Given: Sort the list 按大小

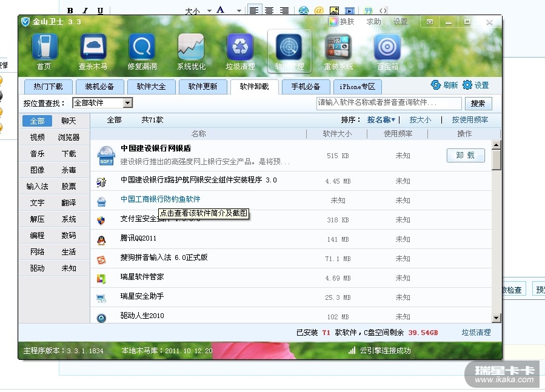Looking at the screenshot, I should pos(420,120).
